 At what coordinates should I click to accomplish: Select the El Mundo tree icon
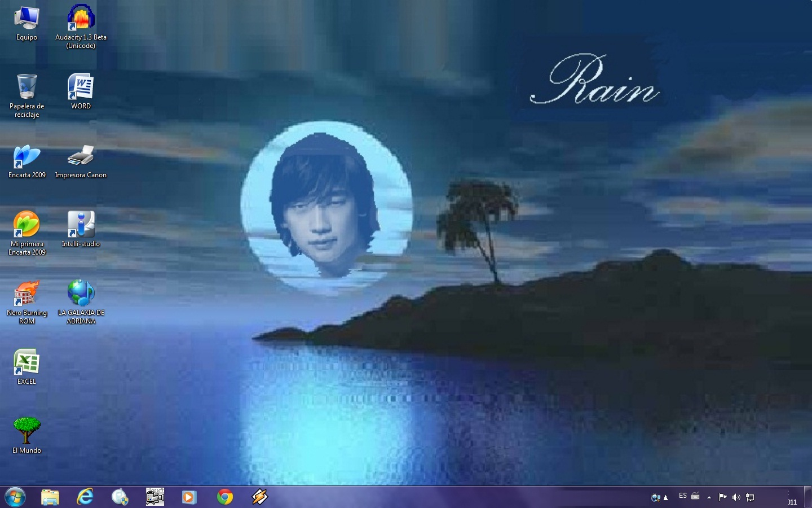point(27,431)
